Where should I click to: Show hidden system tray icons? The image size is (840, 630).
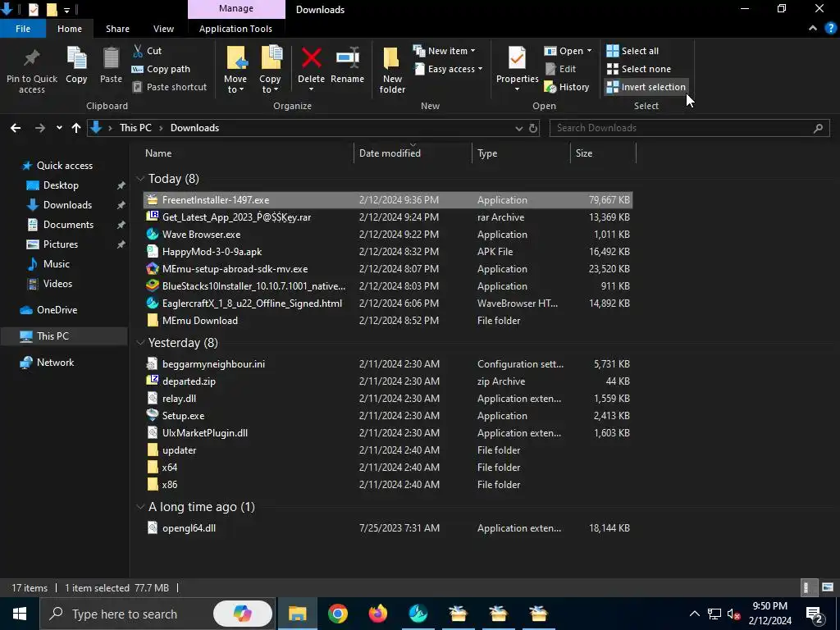(x=694, y=614)
